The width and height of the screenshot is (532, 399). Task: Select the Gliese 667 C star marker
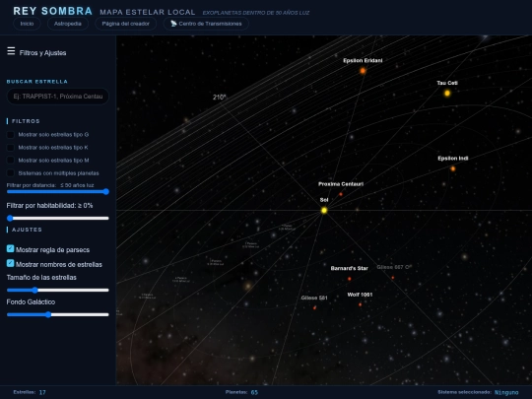point(393,278)
